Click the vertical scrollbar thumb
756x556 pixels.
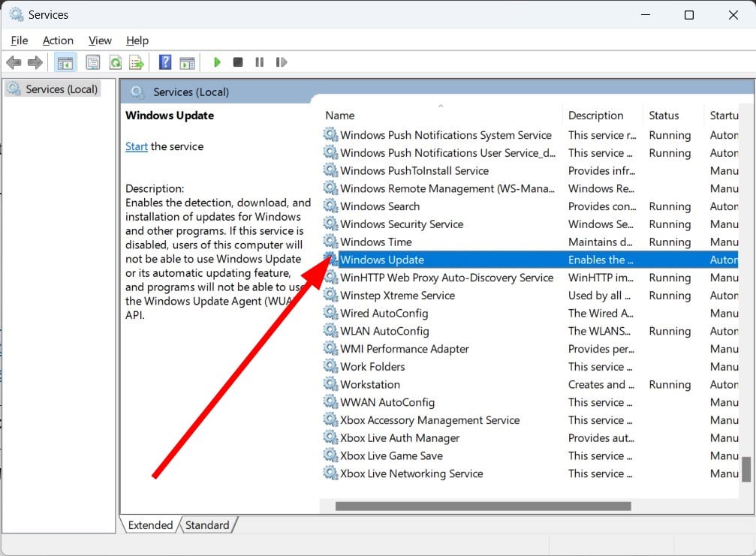click(x=746, y=469)
